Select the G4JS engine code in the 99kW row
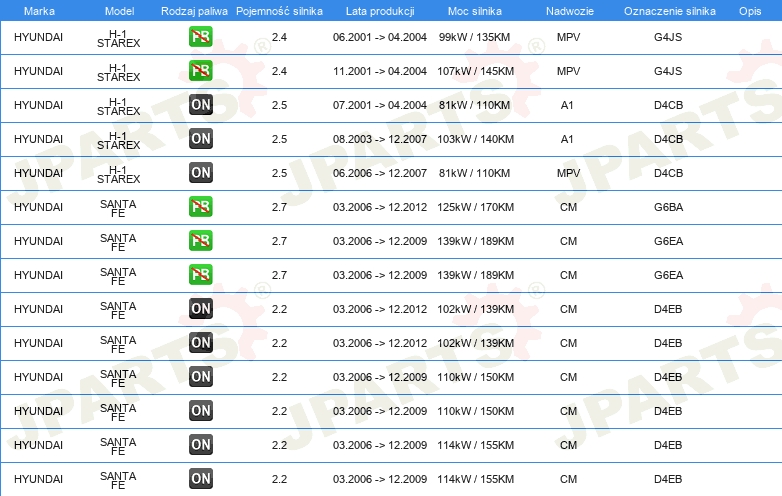Screen dimensions: 782x496 tap(667, 38)
